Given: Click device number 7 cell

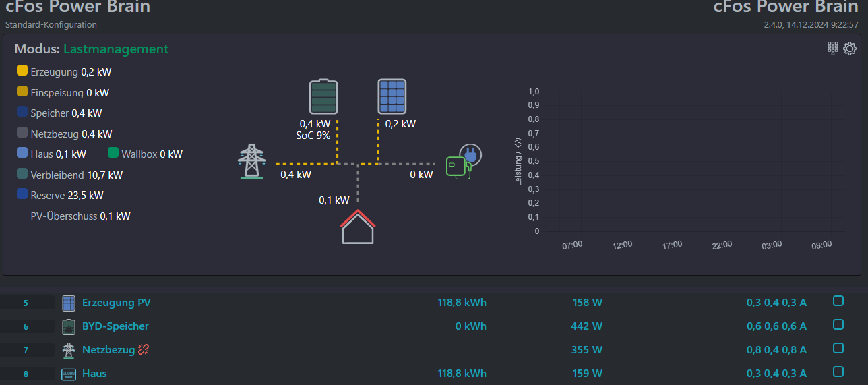Looking at the screenshot, I should [x=26, y=350].
